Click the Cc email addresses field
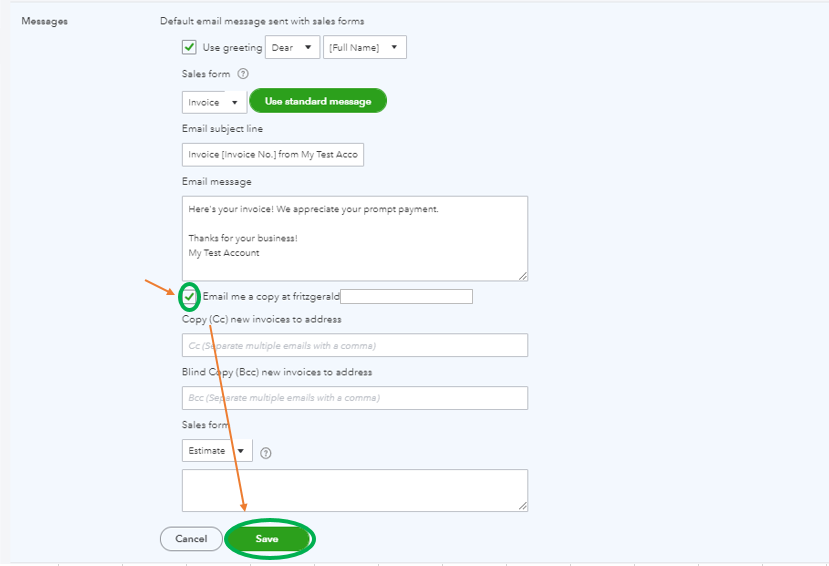Image resolution: width=829 pixels, height=566 pixels. click(355, 345)
